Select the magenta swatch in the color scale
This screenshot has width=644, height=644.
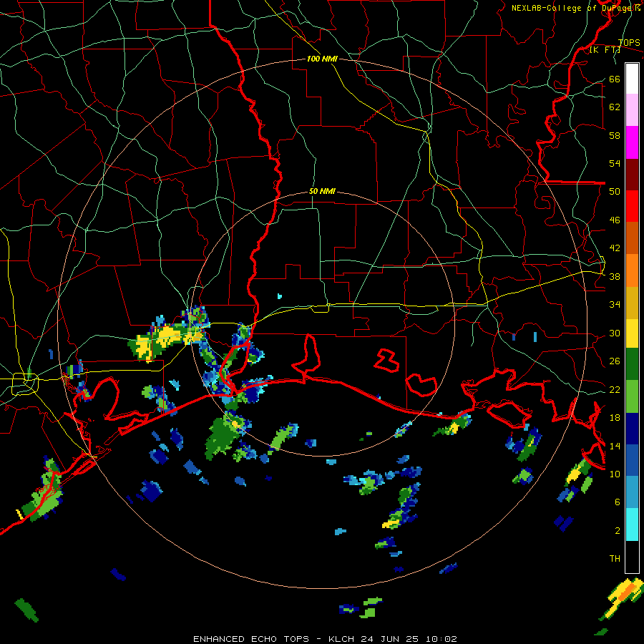click(632, 142)
